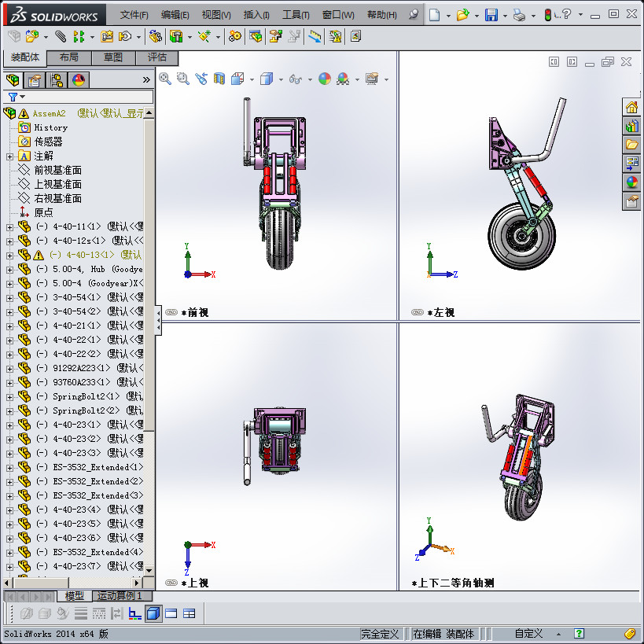Viewport: 644px width, 644px height.
Task: Toggle the link views icon beside 前视
Action: pyautogui.click(x=171, y=312)
